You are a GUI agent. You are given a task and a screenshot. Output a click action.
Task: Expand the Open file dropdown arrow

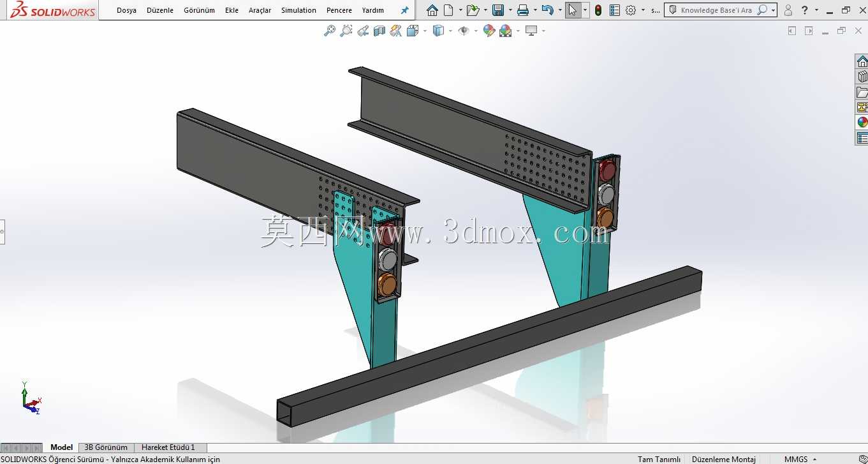[486, 10]
